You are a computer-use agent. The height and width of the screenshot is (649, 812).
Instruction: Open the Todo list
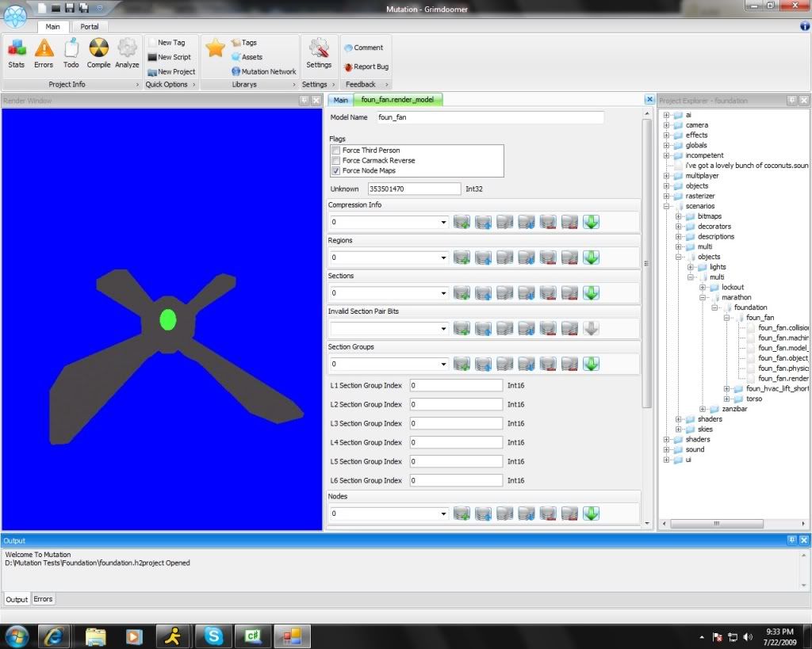[x=71, y=53]
